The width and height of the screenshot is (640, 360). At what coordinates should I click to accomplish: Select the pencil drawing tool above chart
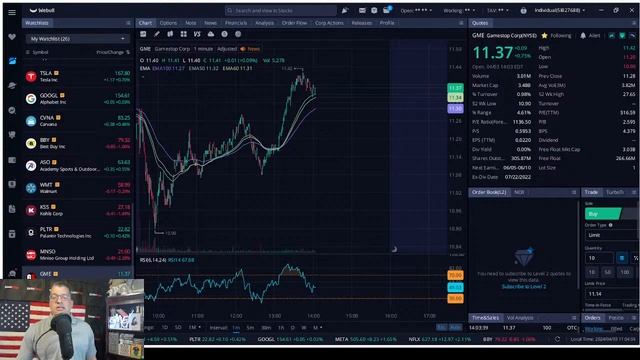(x=157, y=34)
